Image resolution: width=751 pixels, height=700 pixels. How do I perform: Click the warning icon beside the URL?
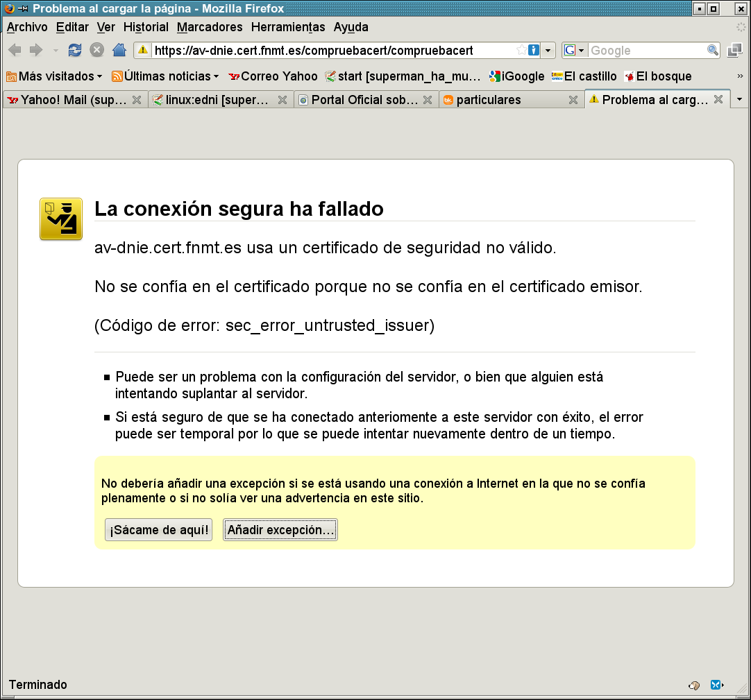coord(143,50)
